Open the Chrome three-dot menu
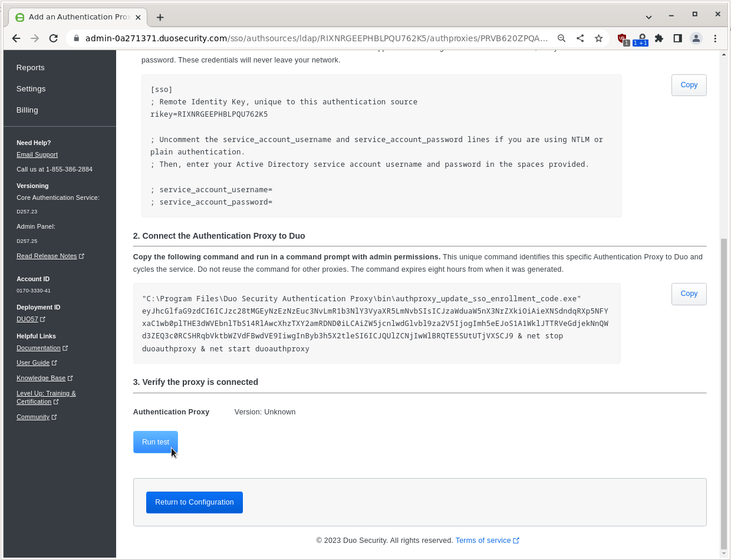This screenshot has height=560, width=731. click(x=715, y=38)
